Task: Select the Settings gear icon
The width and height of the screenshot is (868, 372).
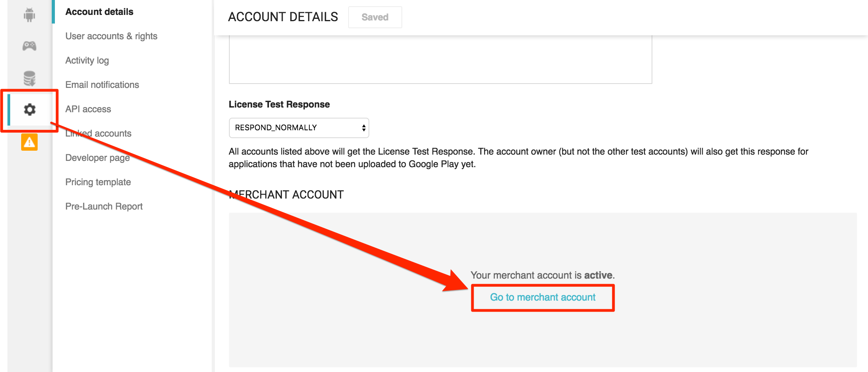Action: [x=29, y=109]
